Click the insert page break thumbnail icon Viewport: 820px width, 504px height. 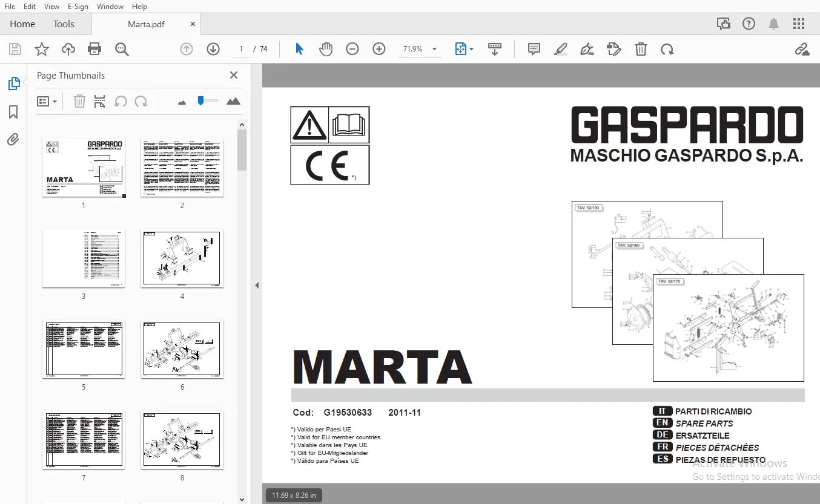click(x=100, y=101)
